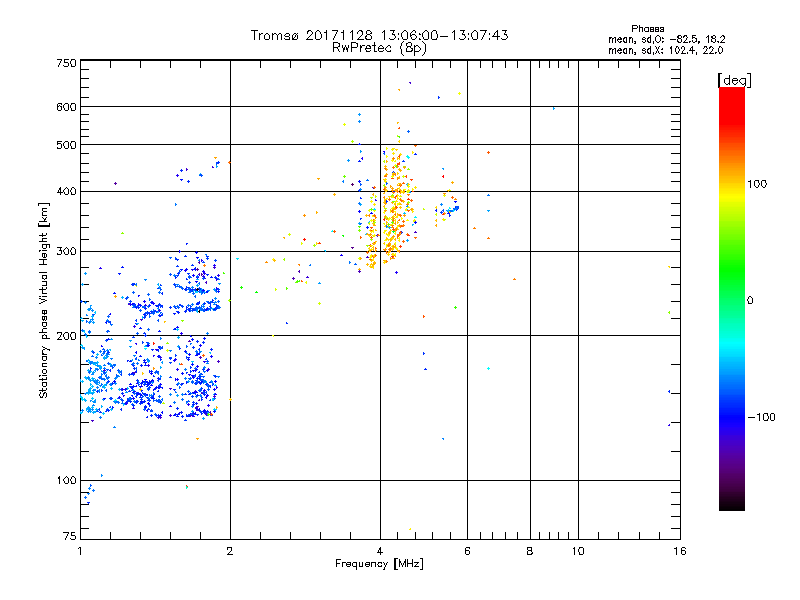The image size is (800, 600).
Task: Click the '[deg]' colorbar unit label
Action: click(734, 80)
